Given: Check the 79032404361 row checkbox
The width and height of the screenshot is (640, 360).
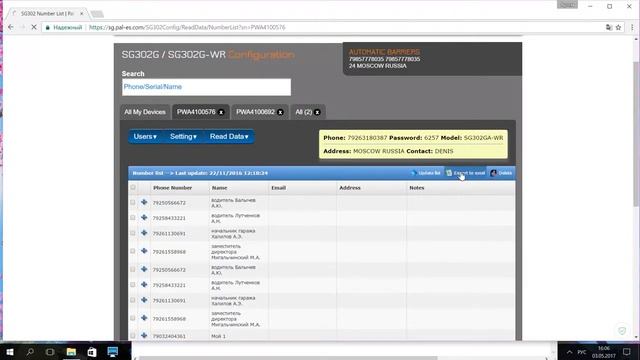Looking at the screenshot, I should tap(133, 336).
